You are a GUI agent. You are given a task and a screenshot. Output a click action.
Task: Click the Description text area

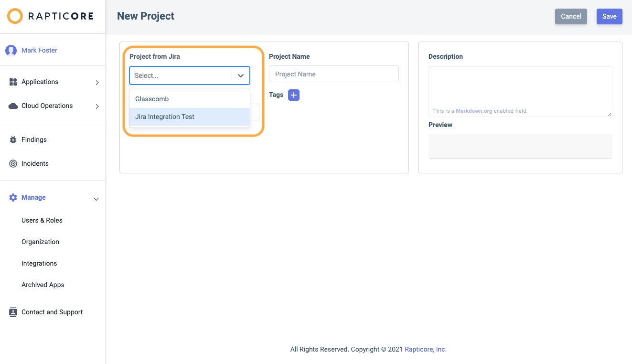point(520,91)
